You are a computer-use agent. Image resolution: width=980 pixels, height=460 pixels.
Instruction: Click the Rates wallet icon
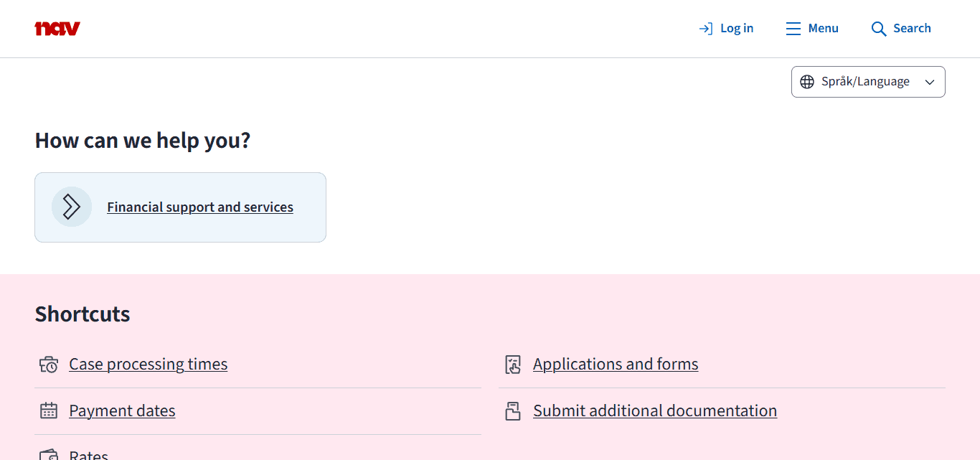coord(49,455)
